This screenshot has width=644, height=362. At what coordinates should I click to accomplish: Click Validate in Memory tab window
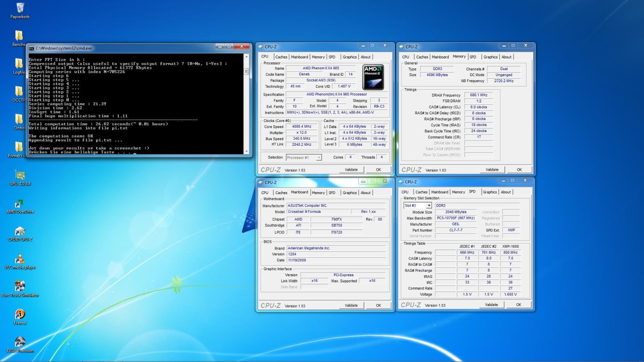tap(492, 170)
